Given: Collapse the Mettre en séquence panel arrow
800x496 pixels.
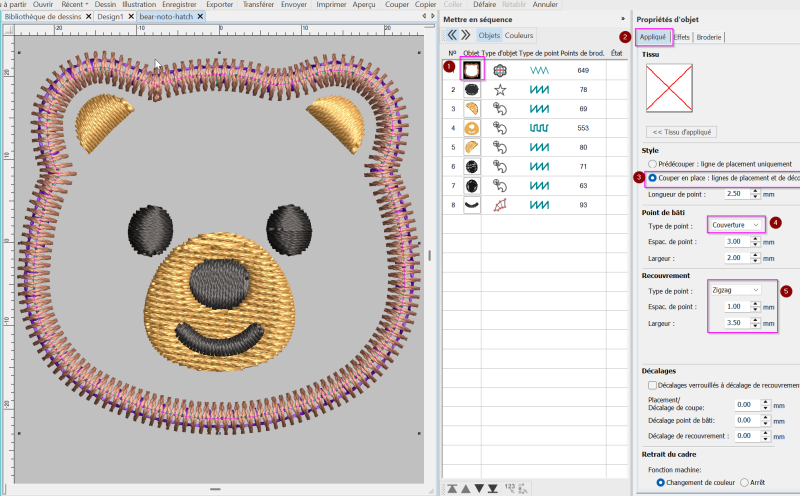Looking at the screenshot, I should coord(623,19).
